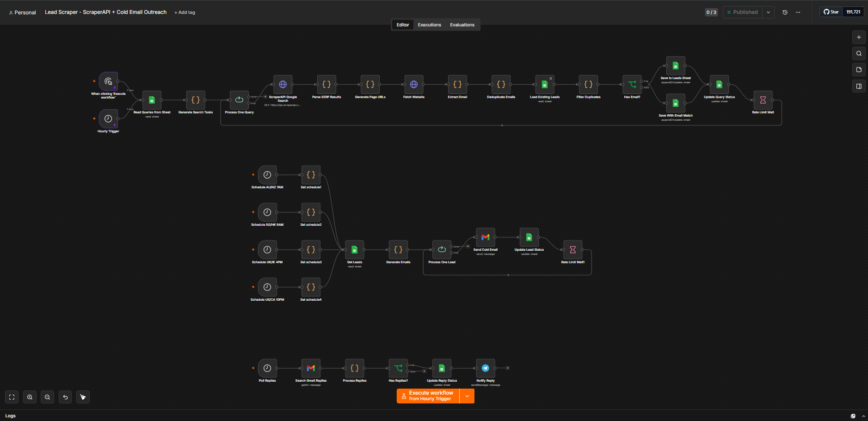Tidy up workflow with broom icon

click(x=83, y=397)
